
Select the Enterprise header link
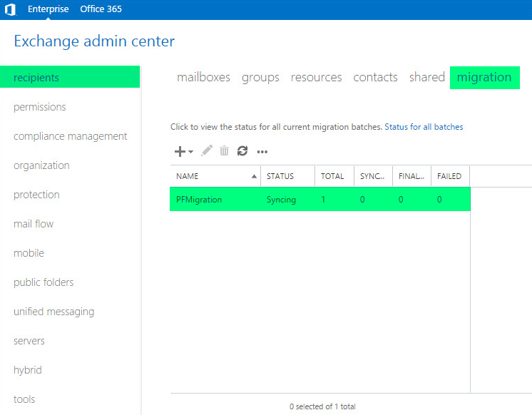coord(48,9)
